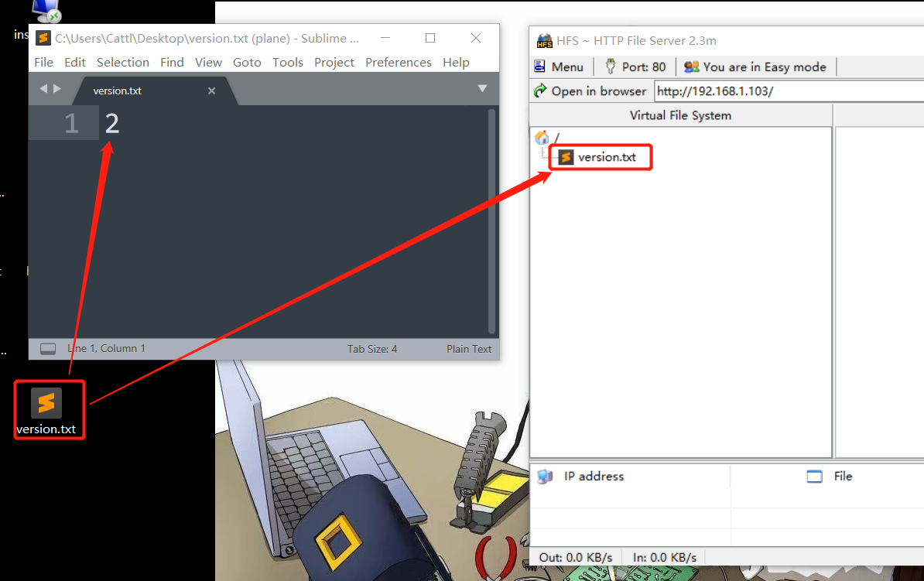Open the Project menu in Sublime Text
This screenshot has height=581, width=924.
coord(334,63)
